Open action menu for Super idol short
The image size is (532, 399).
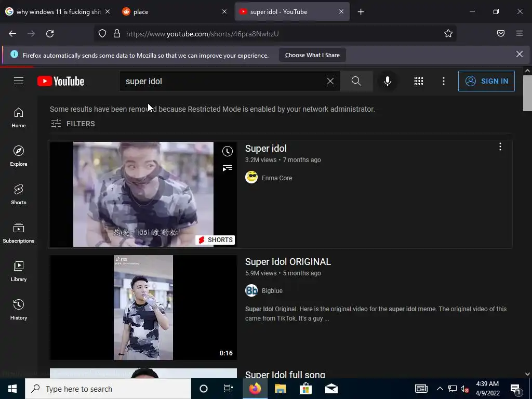click(x=500, y=147)
